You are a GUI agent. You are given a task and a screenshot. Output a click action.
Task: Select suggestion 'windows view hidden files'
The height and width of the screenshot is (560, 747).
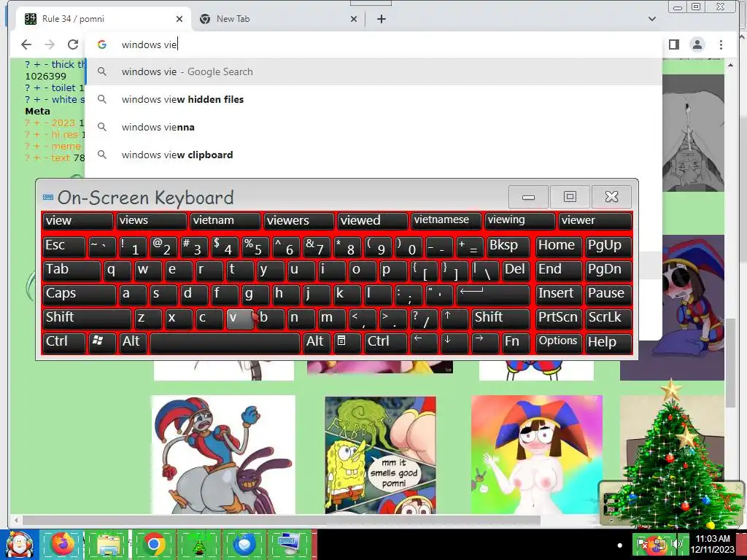pyautogui.click(x=373, y=99)
